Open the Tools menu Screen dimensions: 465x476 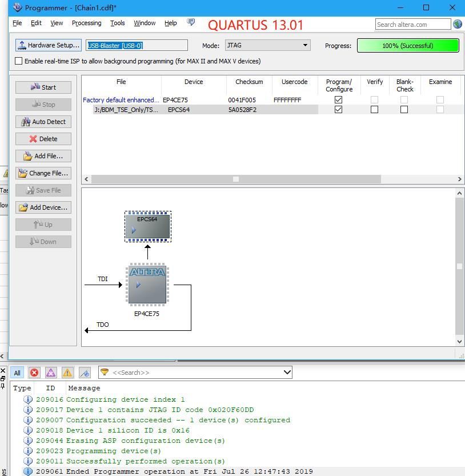117,23
